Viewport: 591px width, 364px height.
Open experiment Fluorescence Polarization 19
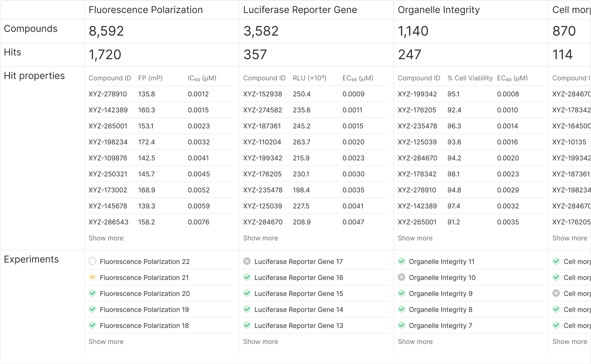point(144,309)
